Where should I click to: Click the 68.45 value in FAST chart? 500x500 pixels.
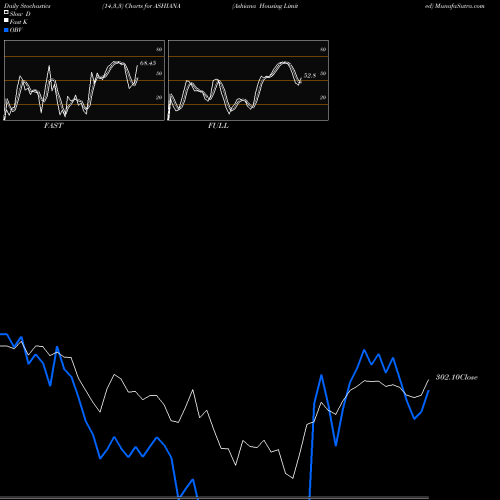coord(148,63)
